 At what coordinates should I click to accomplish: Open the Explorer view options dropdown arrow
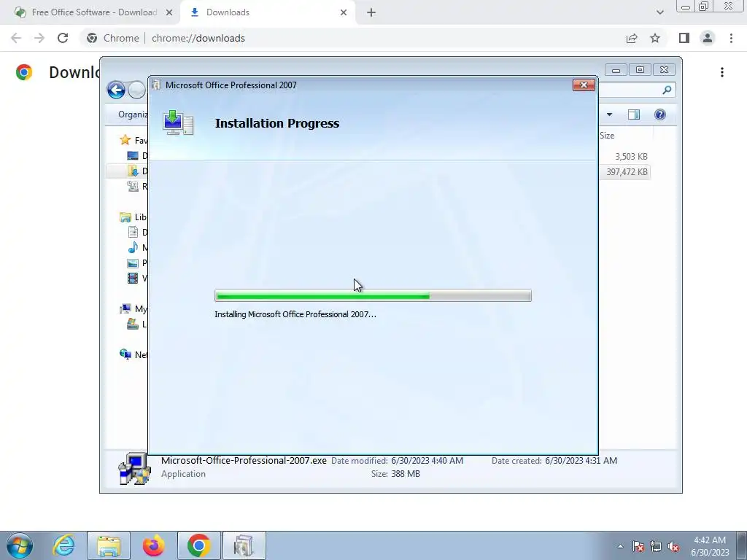click(609, 114)
